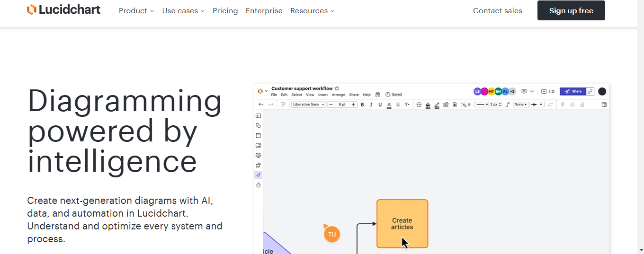Click the shape options icon before fill bucket
The height and width of the screenshot is (254, 644).
pos(419,105)
